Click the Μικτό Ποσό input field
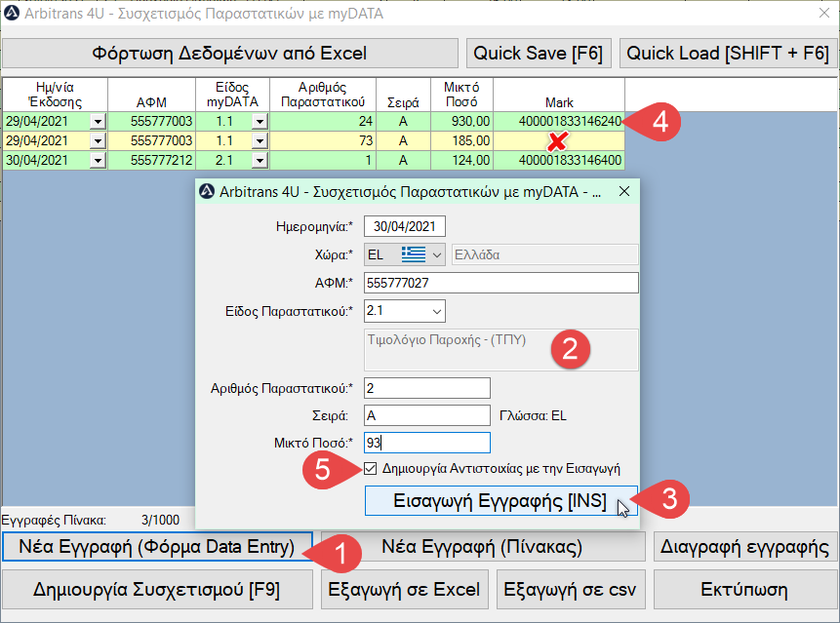 427,443
